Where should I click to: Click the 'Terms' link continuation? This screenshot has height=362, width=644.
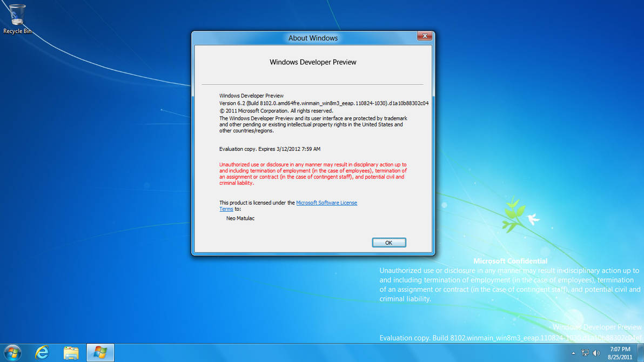(226, 209)
